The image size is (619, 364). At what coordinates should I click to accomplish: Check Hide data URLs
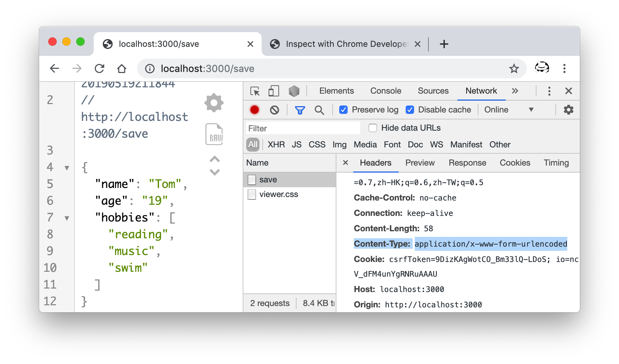(373, 128)
